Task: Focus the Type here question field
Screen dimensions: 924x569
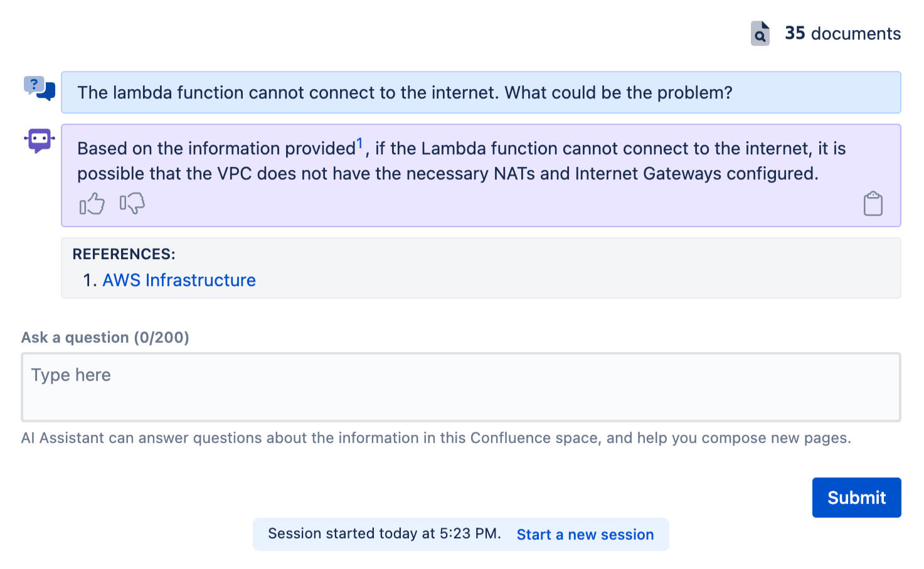Action: coord(460,387)
